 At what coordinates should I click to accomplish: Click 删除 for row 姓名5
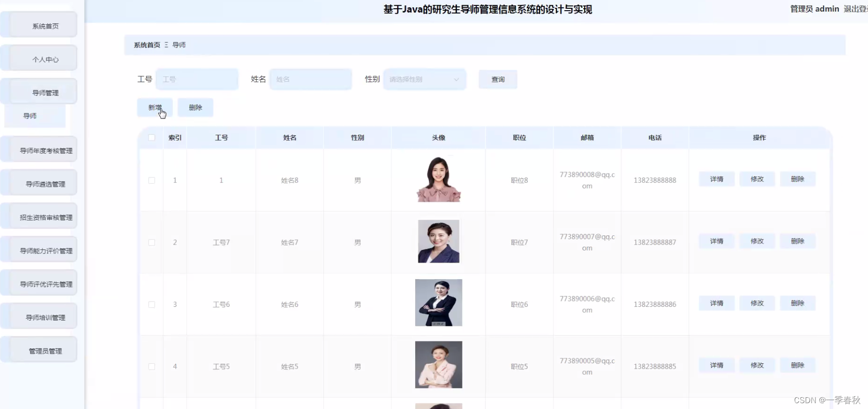(x=797, y=365)
